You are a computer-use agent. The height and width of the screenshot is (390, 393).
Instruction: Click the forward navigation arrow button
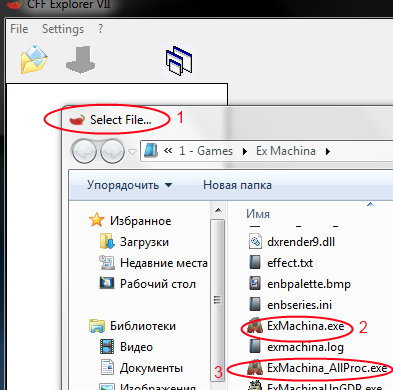(113, 151)
